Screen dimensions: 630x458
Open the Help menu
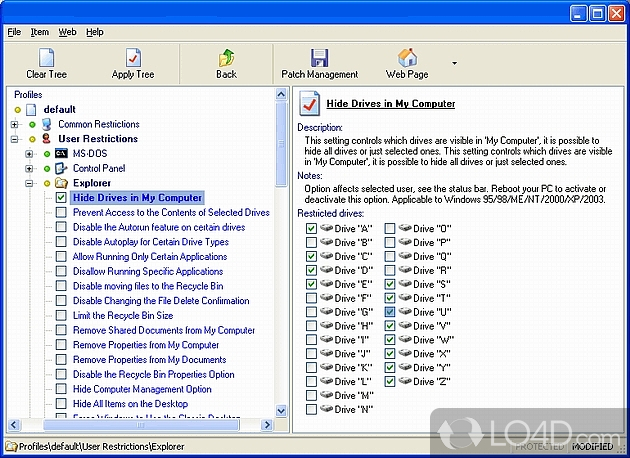point(95,32)
